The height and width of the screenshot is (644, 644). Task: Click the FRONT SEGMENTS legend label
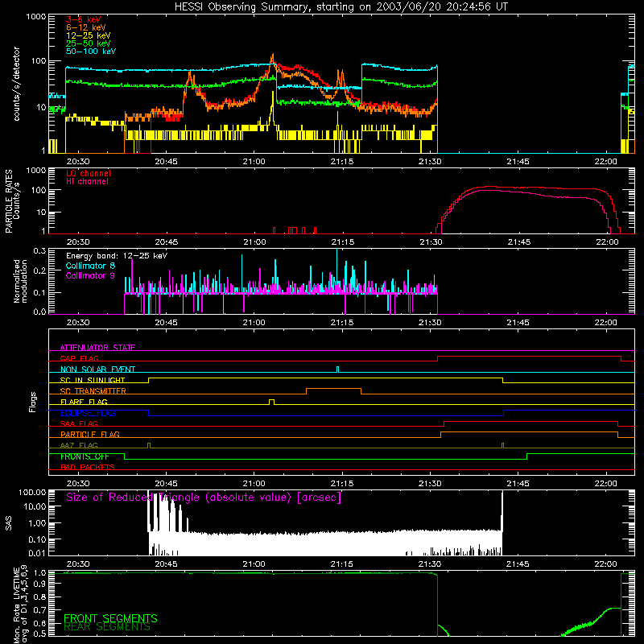(110, 618)
